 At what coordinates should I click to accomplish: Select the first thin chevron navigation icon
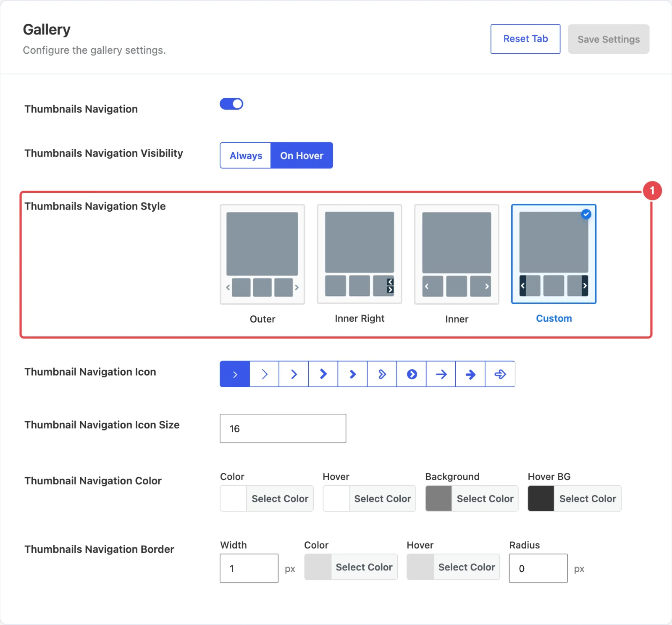[235, 374]
